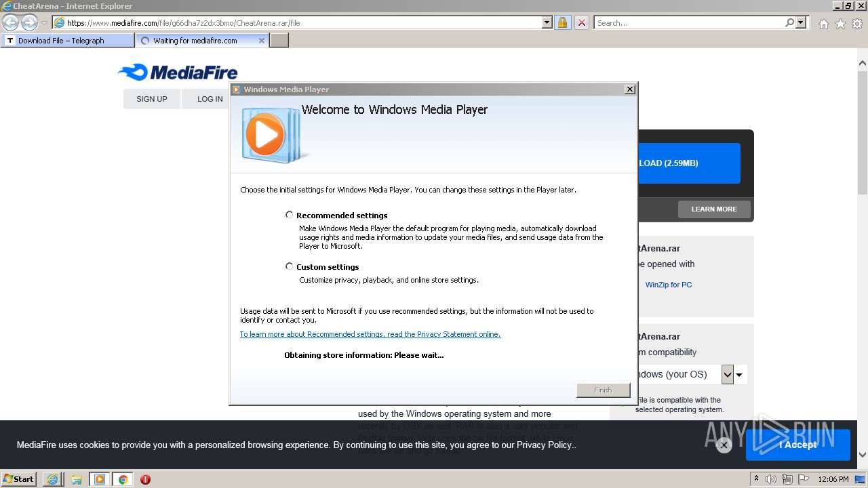868x488 pixels.
Task: Click the address bar URL field
Action: pyautogui.click(x=298, y=22)
